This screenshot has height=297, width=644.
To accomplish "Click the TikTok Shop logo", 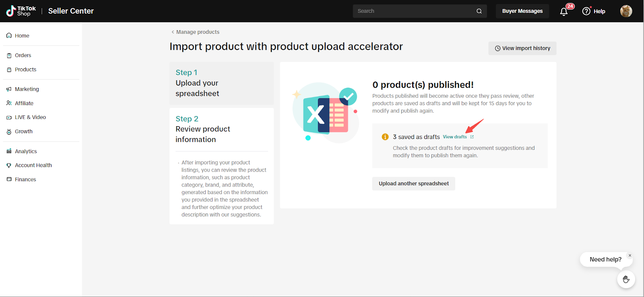I will [21, 11].
